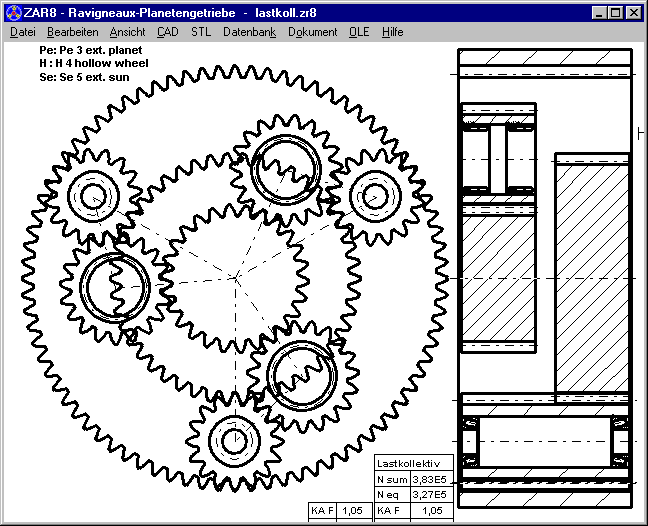Minimize the ZAR8 window
Image resolution: width=648 pixels, height=526 pixels.
click(x=598, y=13)
